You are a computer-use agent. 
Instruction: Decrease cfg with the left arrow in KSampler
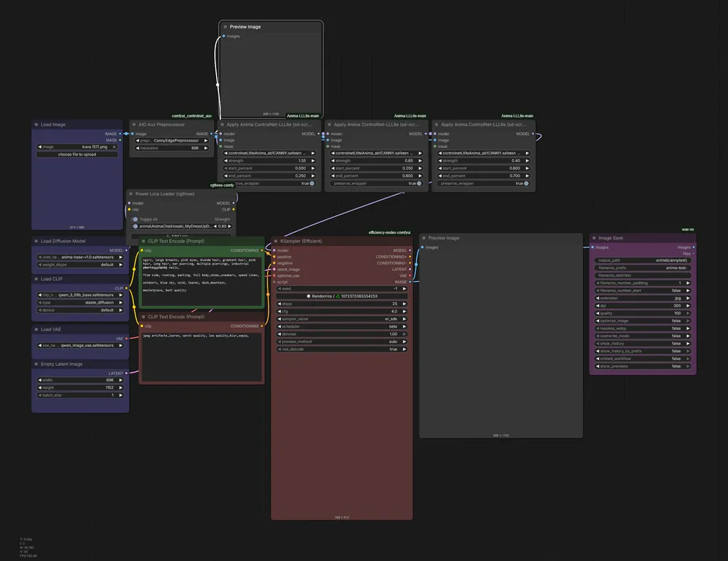pyautogui.click(x=279, y=311)
